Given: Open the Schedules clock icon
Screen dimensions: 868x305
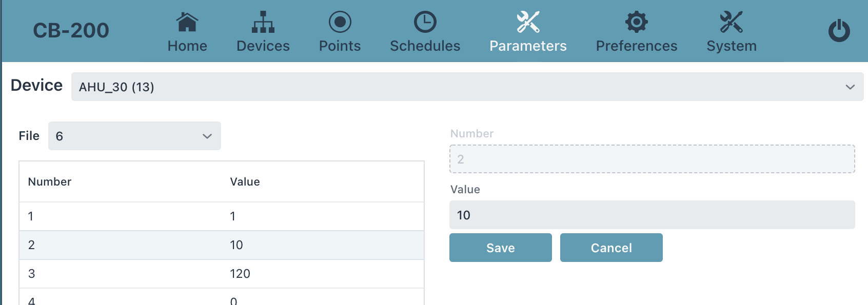Looking at the screenshot, I should pyautogui.click(x=425, y=22).
